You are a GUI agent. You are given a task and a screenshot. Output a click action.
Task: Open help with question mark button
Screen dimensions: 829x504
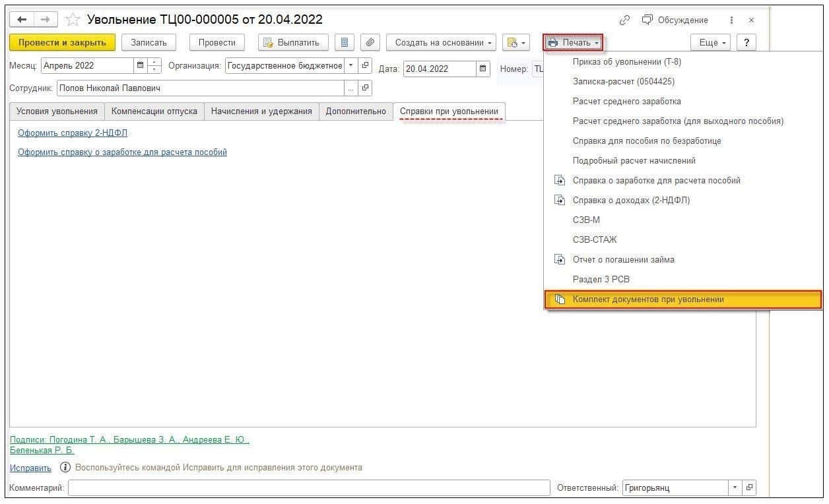(746, 42)
